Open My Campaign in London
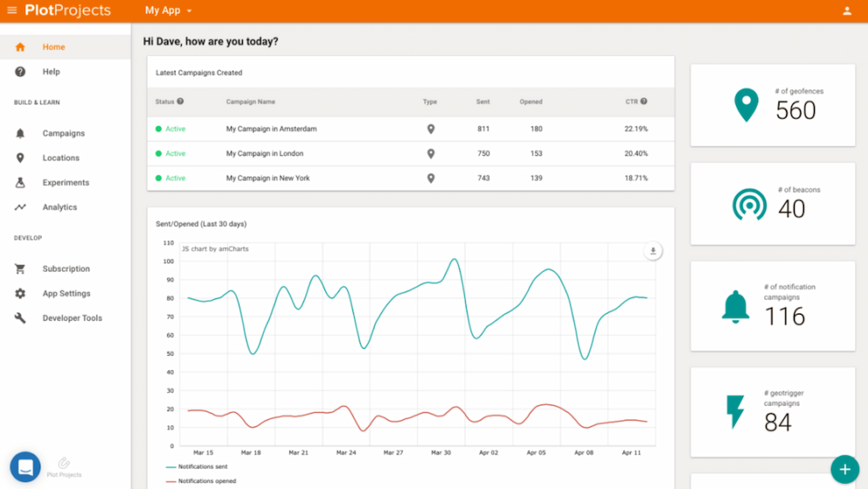868x489 pixels. (265, 154)
